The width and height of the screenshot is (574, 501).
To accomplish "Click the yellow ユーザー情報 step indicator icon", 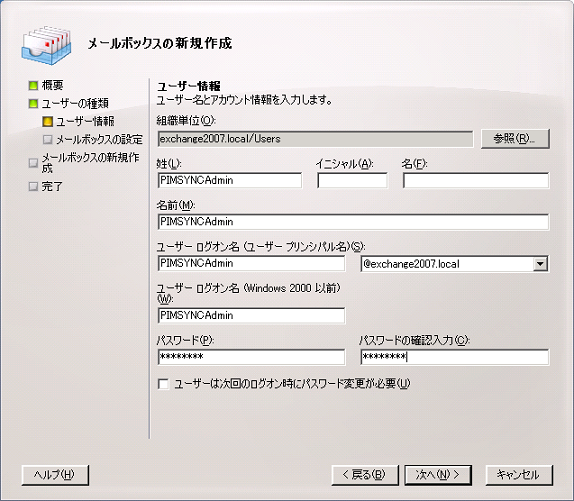I will 48,121.
